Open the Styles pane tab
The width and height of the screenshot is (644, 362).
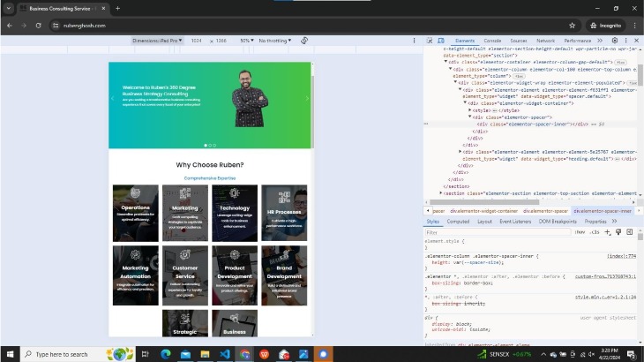click(432, 222)
